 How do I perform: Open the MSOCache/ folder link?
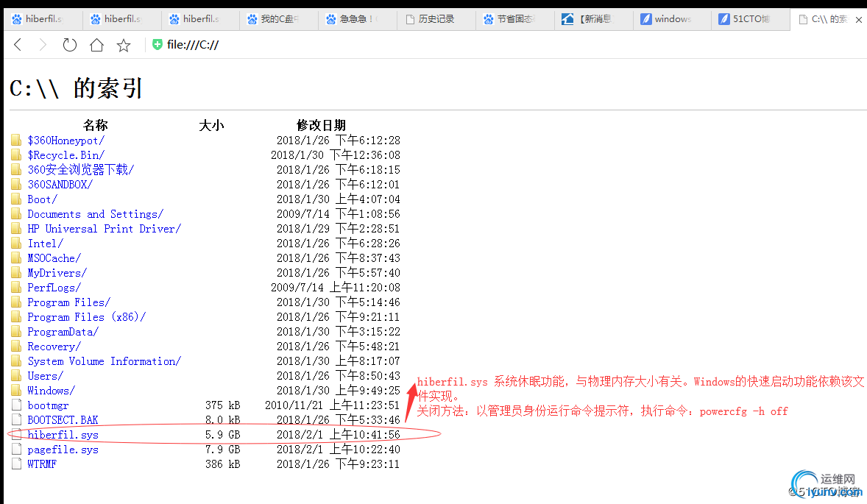[54, 258]
